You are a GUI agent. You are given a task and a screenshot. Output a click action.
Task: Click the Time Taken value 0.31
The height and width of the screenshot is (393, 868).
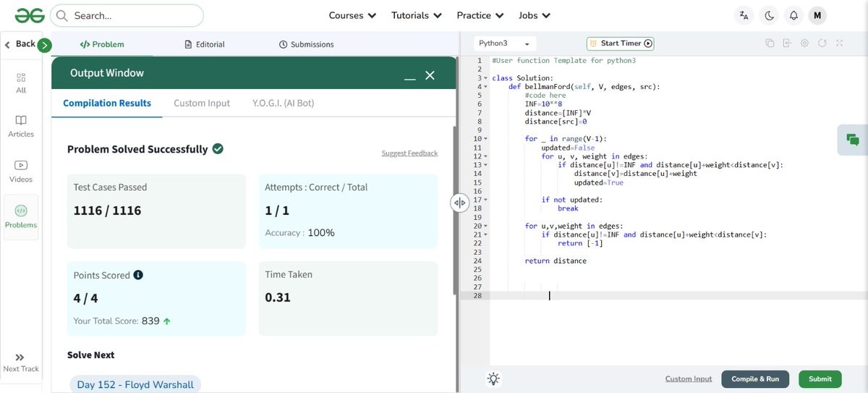278,297
